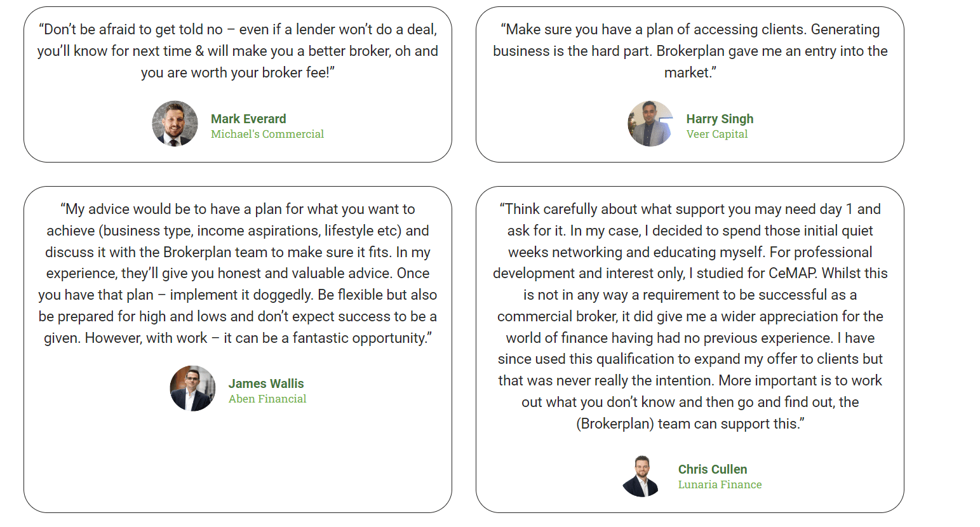Click James Wallis's profile photo
The image size is (980, 527).
193,389
